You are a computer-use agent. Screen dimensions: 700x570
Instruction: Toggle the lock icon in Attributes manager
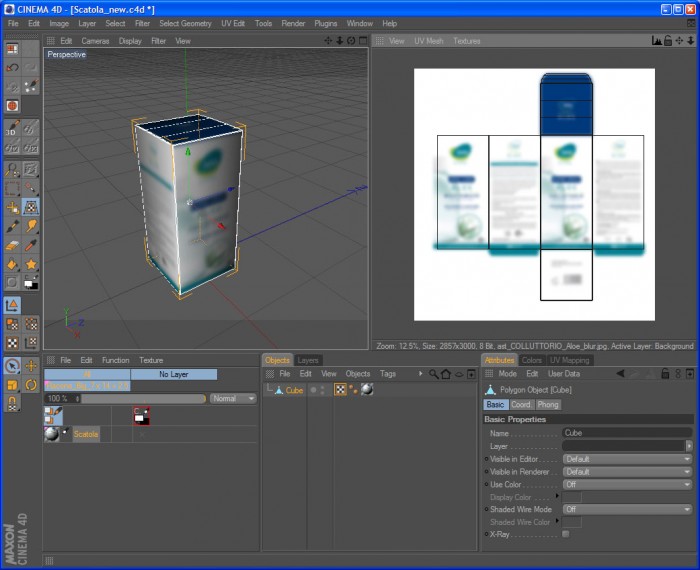665,374
